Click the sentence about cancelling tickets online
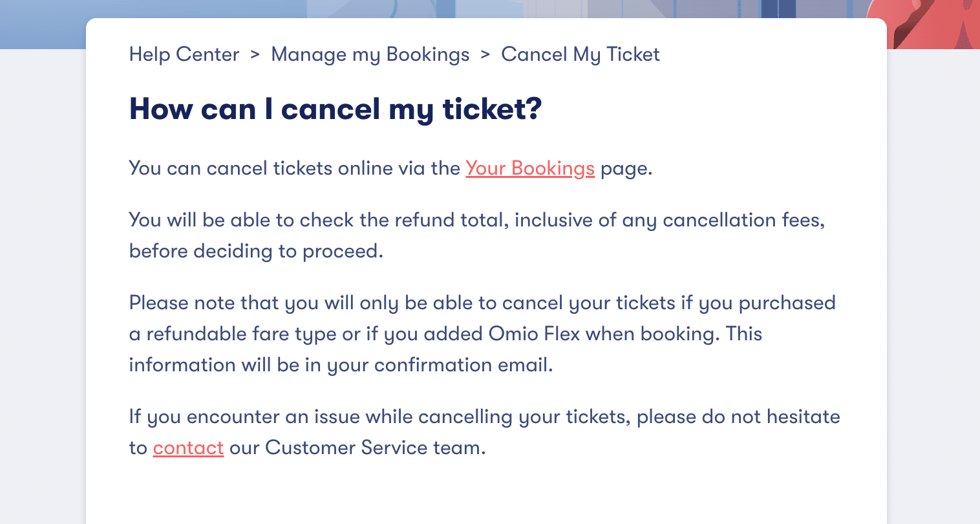Viewport: 980px width, 524px height. pos(294,168)
